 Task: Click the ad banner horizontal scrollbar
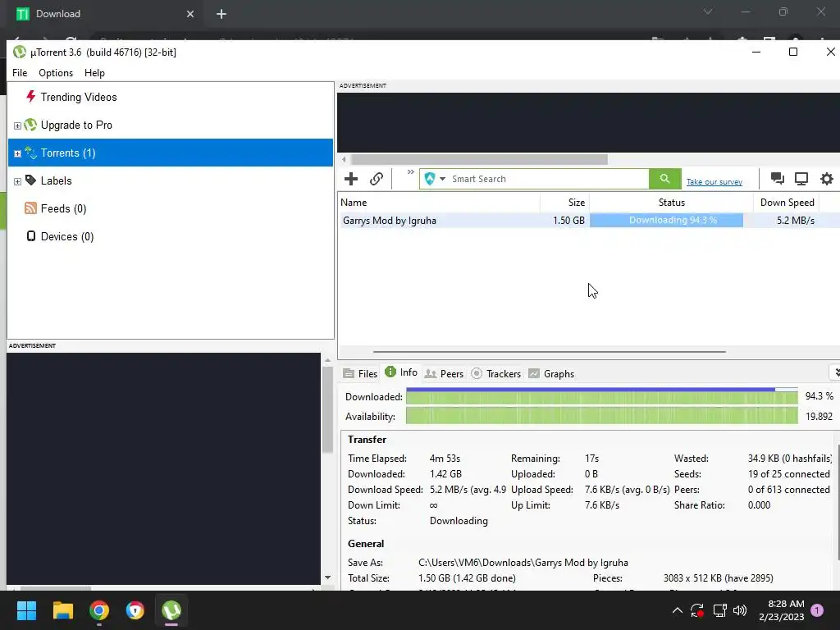479,160
